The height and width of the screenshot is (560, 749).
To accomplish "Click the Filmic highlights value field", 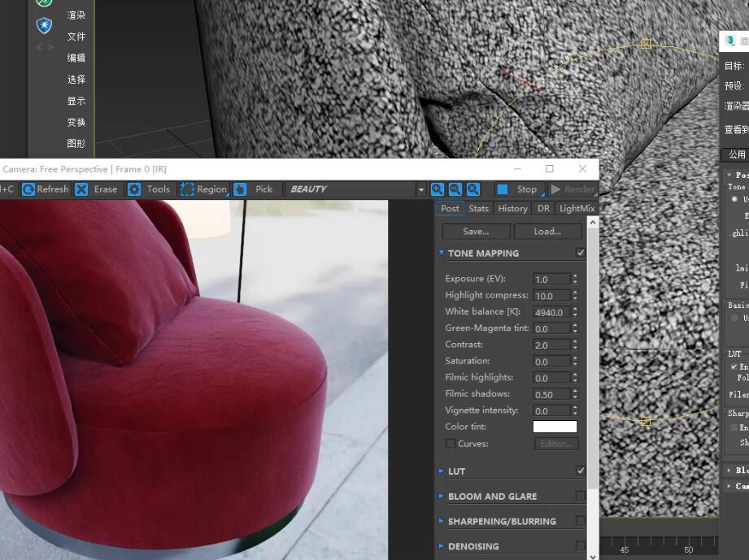I will pos(551,378).
